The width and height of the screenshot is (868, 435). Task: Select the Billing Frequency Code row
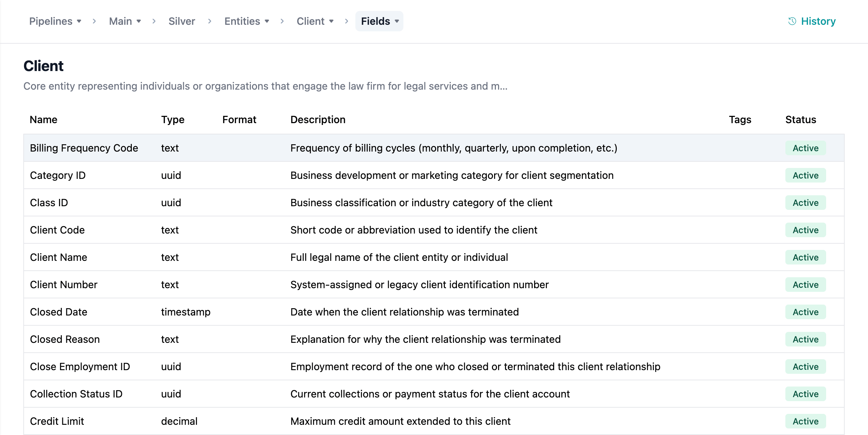pyautogui.click(x=434, y=148)
